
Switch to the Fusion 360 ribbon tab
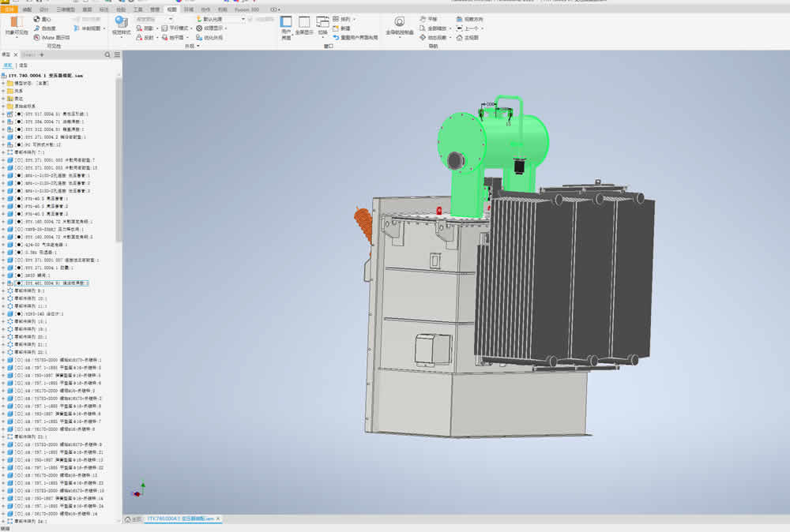point(246,9)
